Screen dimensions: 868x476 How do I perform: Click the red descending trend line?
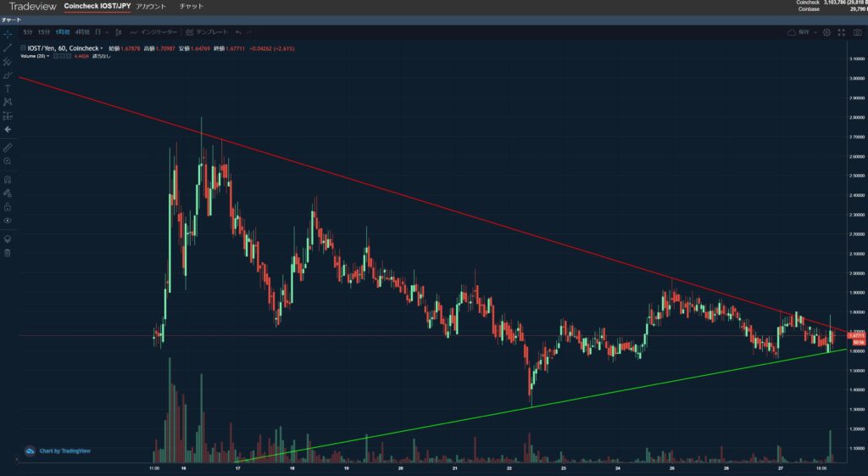click(431, 204)
